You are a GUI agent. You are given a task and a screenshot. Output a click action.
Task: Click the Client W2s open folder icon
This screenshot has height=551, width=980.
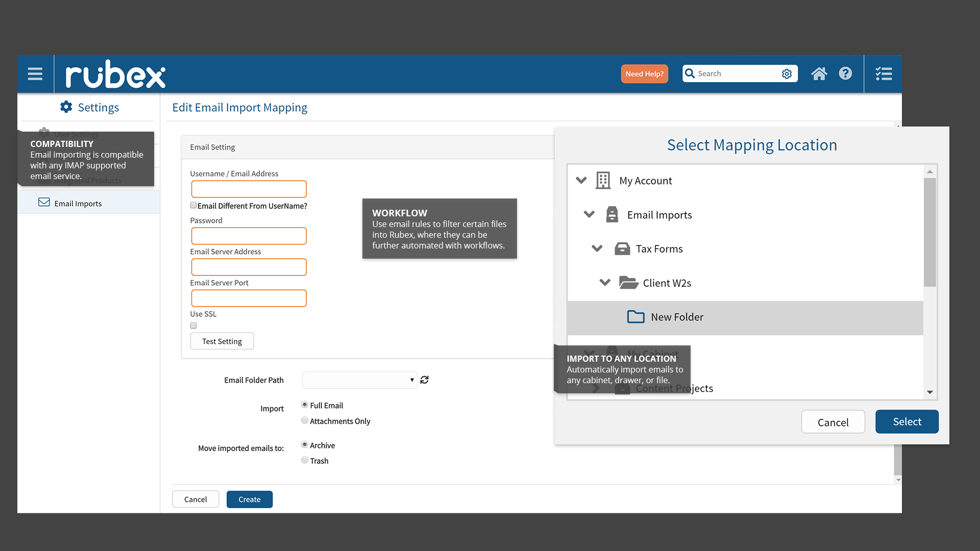[628, 282]
